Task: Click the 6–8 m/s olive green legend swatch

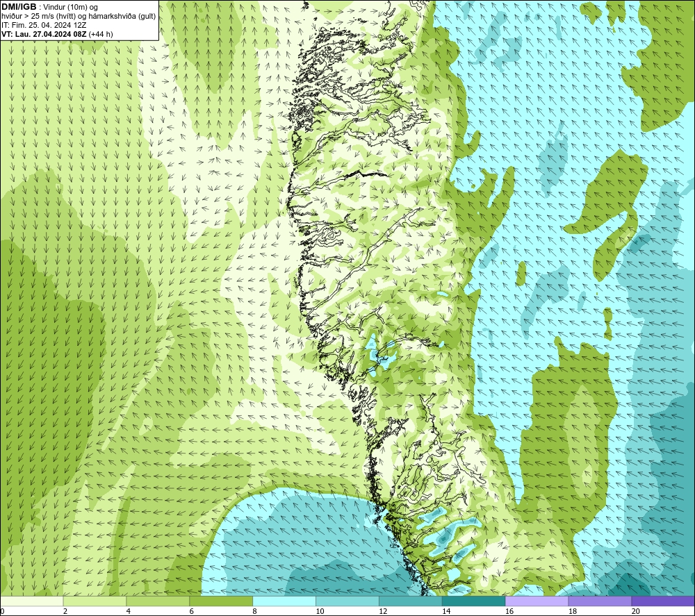Action: tap(221, 601)
